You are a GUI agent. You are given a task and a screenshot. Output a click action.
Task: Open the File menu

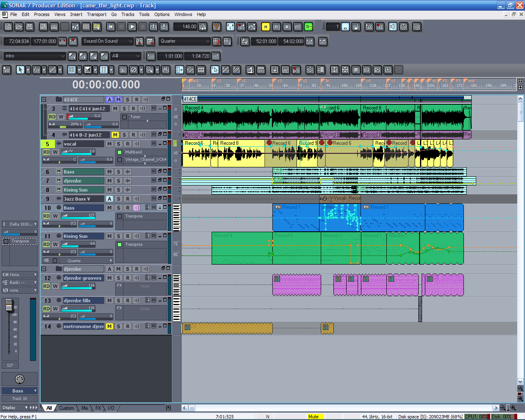coord(14,14)
